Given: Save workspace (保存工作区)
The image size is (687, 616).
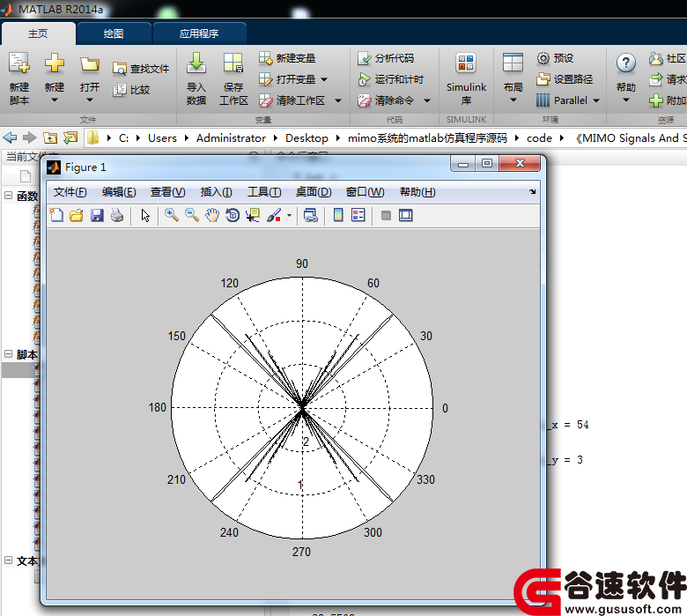Looking at the screenshot, I should click(233, 78).
